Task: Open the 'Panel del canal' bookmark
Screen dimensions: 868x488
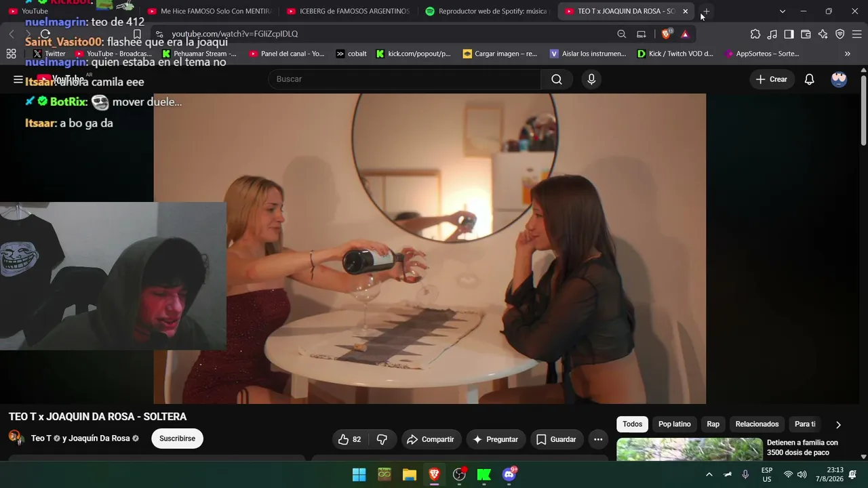Action: point(287,54)
